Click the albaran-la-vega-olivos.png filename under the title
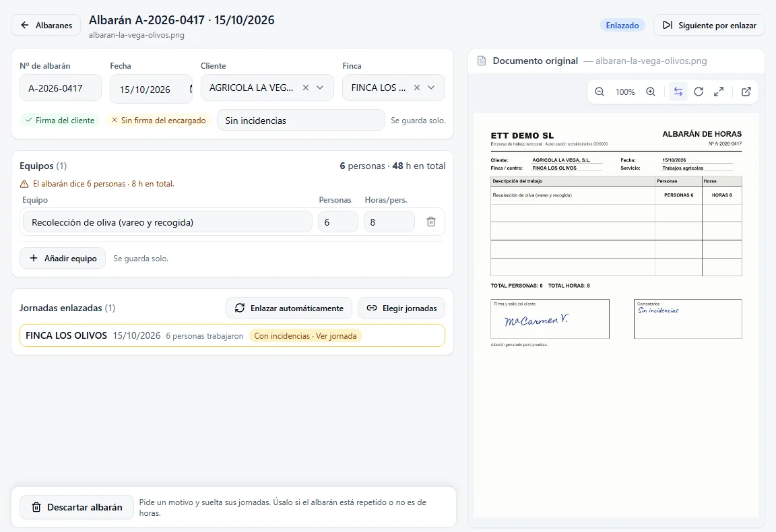 point(137,35)
